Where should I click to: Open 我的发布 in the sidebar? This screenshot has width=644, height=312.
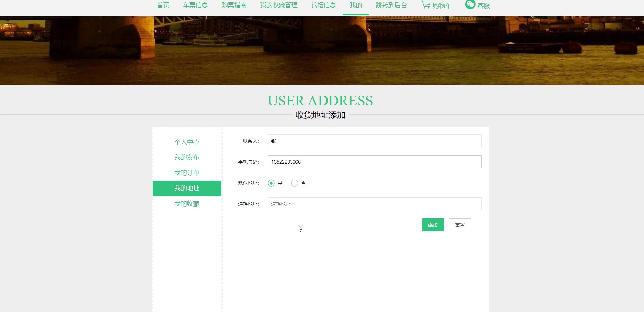point(187,157)
